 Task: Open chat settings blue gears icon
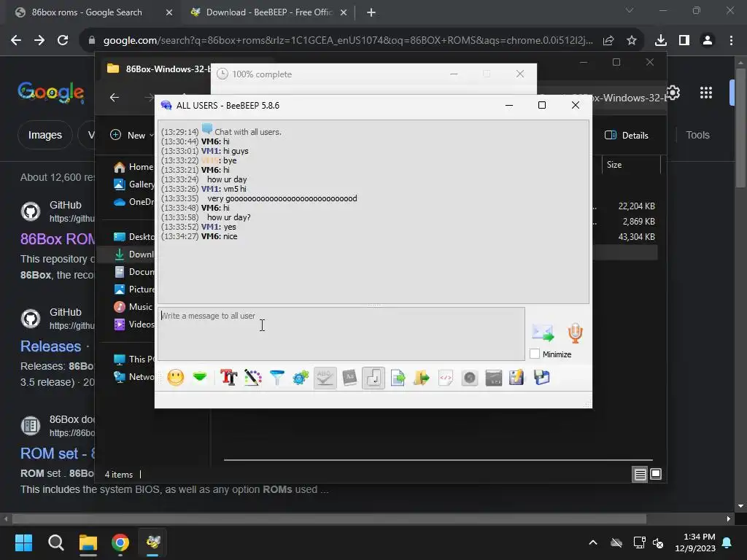pyautogui.click(x=301, y=378)
